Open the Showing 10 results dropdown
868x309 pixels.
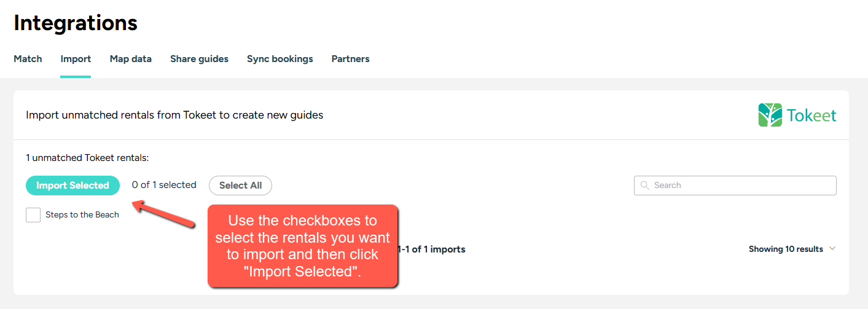click(x=792, y=249)
